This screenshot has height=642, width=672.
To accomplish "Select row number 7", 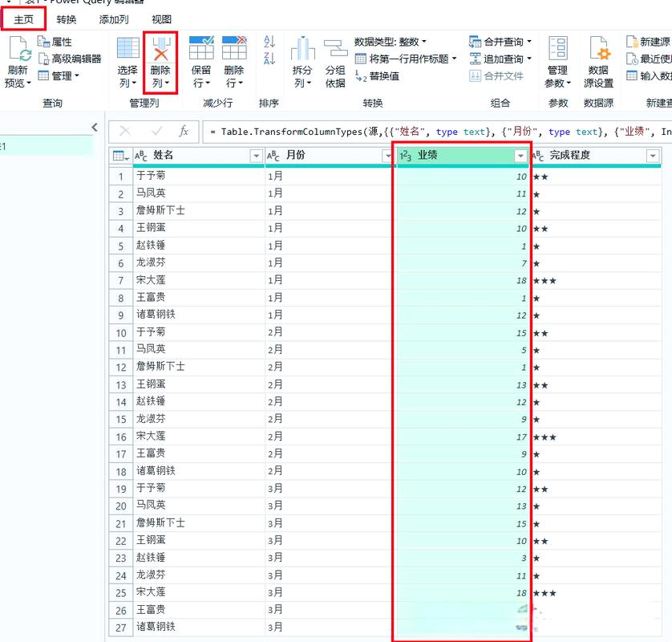I will tap(121, 281).
